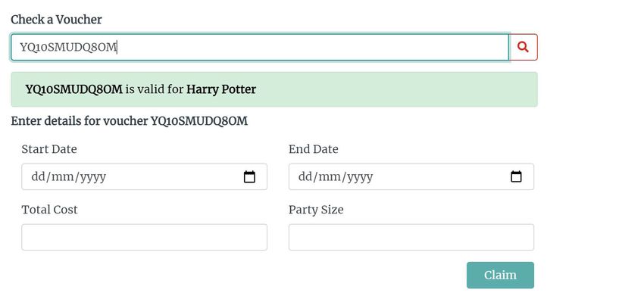
Task: Click the Party Size label
Action: coord(316,210)
